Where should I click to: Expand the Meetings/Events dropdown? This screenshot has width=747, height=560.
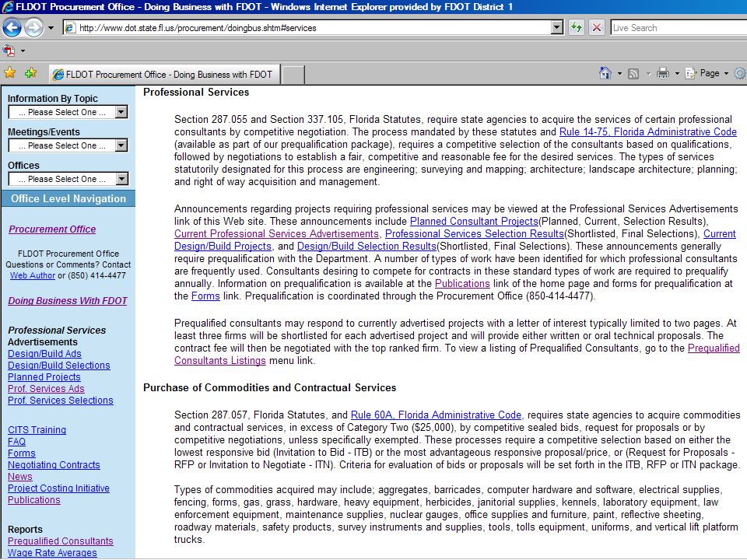coord(68,145)
